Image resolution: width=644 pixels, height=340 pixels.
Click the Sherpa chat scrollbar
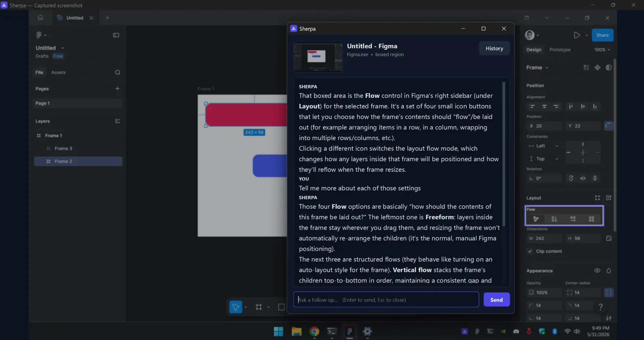pos(504,154)
